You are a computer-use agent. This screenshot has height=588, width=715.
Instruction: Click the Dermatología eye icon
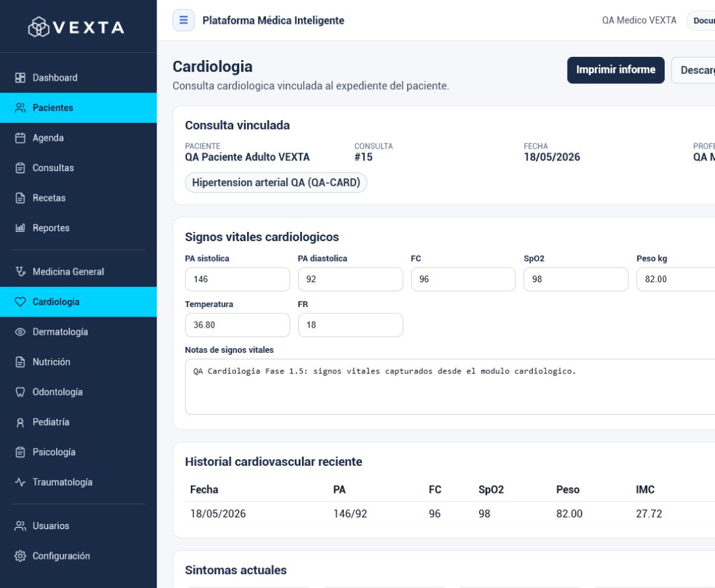[20, 332]
